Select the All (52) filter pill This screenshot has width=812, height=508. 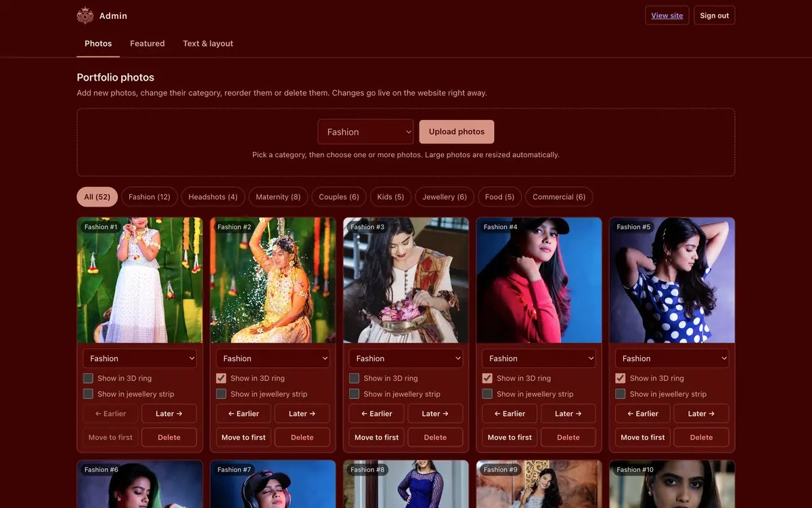pos(97,197)
